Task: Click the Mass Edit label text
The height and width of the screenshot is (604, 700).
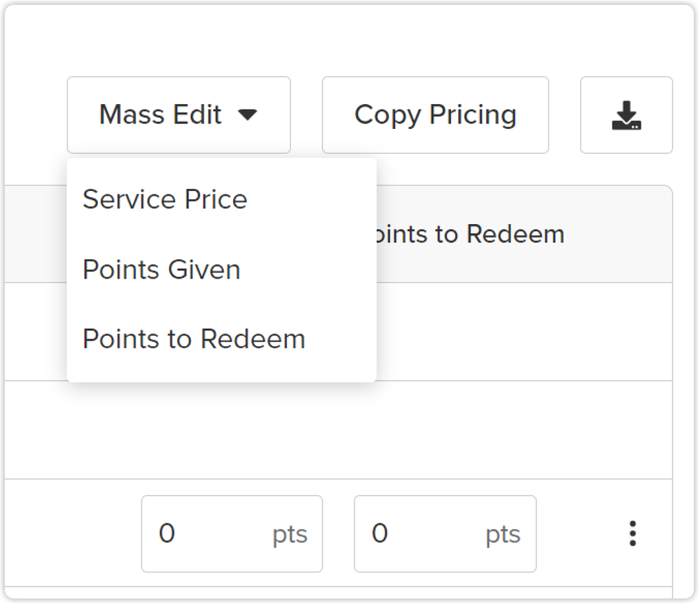Action: pos(160,114)
